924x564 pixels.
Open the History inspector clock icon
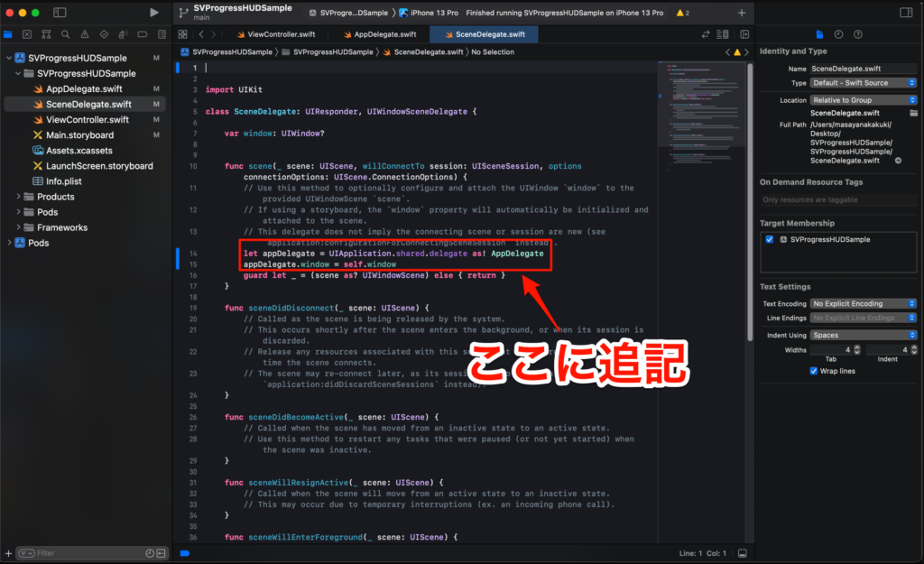[839, 33]
